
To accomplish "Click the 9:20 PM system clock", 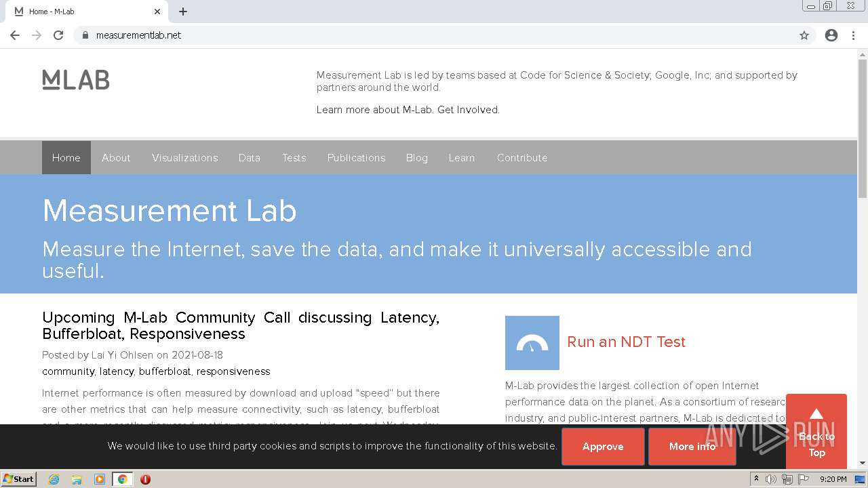I will pyautogui.click(x=833, y=479).
